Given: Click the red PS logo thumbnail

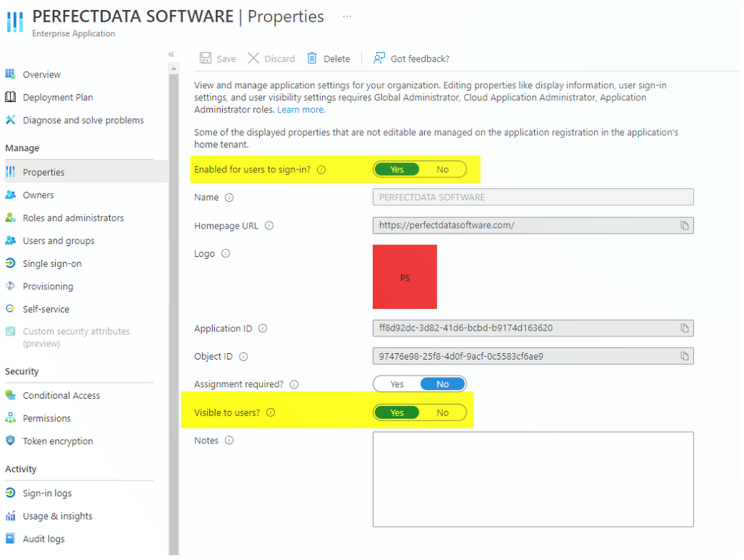Looking at the screenshot, I should [405, 277].
